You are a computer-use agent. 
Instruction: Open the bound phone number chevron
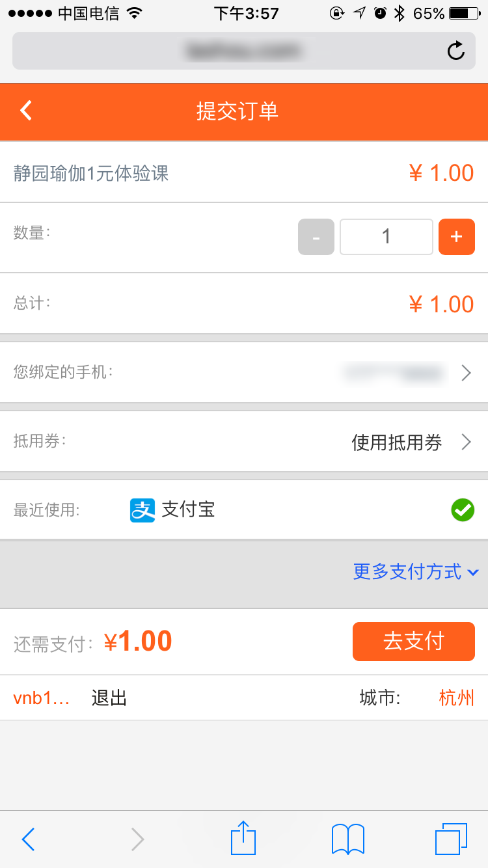click(466, 373)
